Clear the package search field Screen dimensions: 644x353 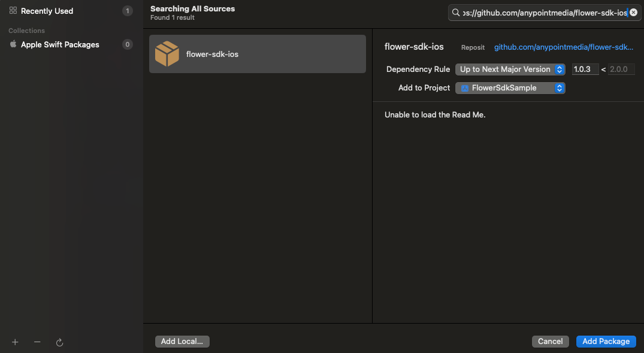click(x=633, y=13)
